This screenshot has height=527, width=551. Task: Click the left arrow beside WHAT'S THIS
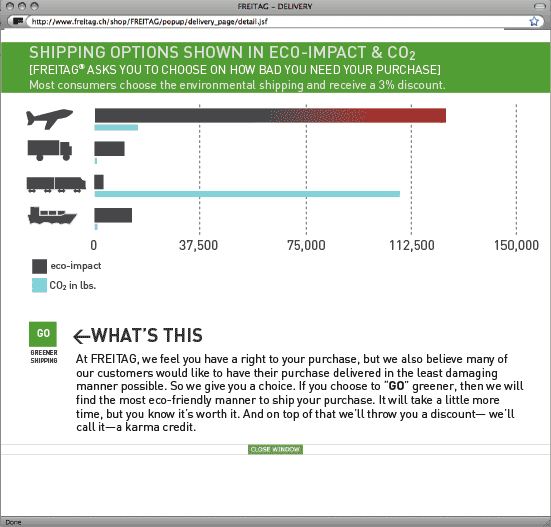(82, 336)
